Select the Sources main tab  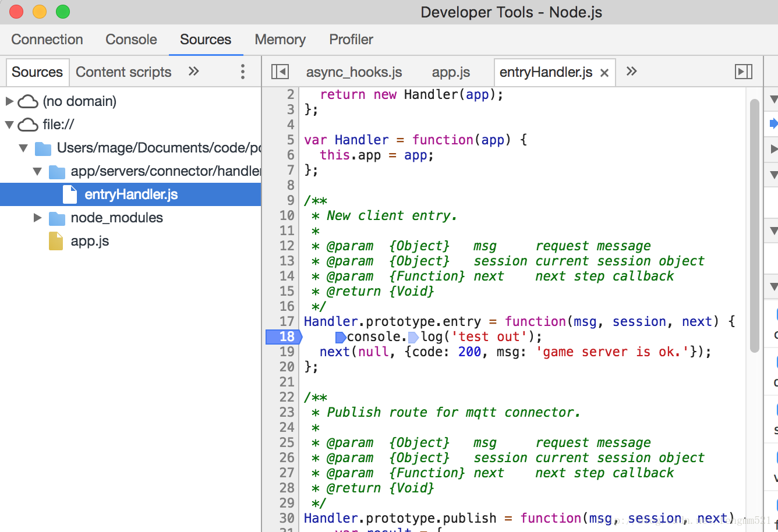[x=206, y=40]
